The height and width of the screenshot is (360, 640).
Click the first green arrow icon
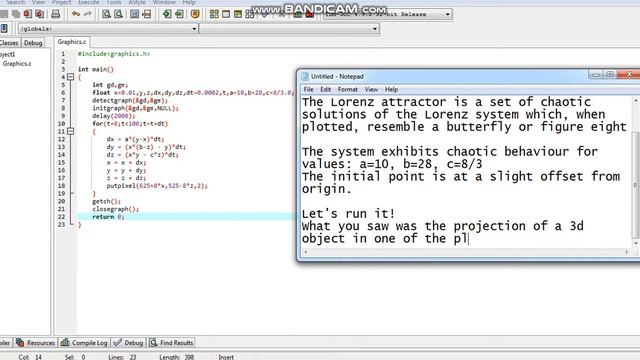click(x=167, y=14)
